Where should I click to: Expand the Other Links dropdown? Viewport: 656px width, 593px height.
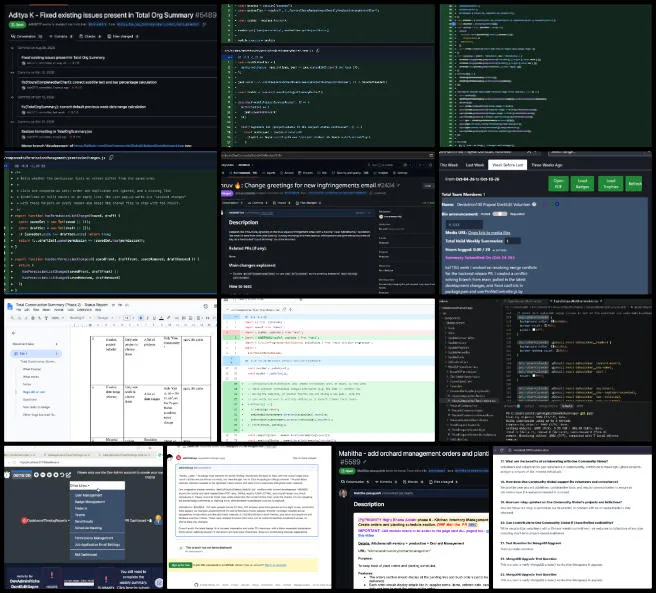97,485
